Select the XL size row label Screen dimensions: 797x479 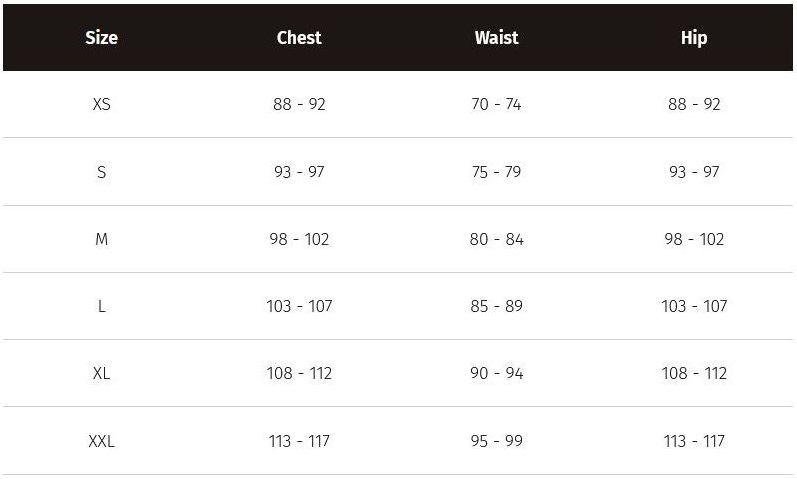click(x=102, y=373)
